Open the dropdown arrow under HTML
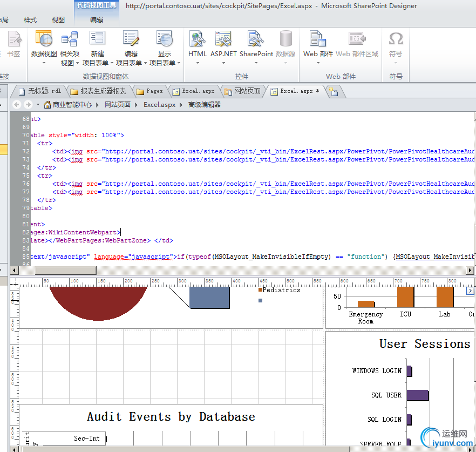The width and height of the screenshot is (476, 452). point(198,63)
